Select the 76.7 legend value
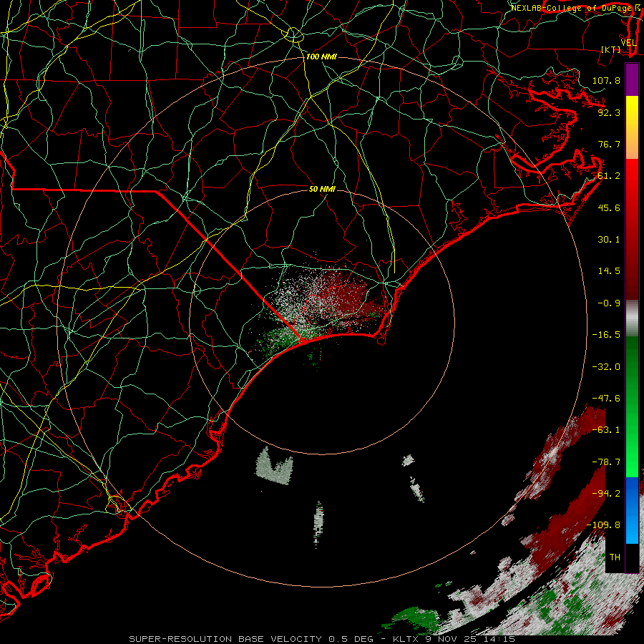 coord(609,144)
